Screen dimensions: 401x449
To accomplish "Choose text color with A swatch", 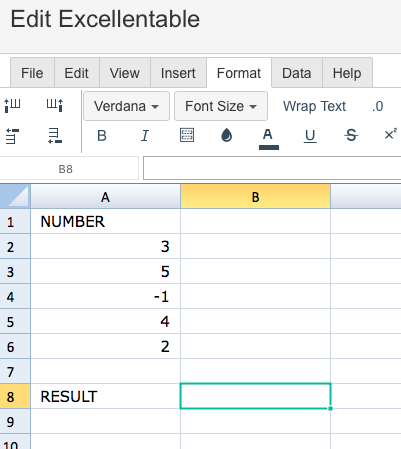I will [268, 138].
